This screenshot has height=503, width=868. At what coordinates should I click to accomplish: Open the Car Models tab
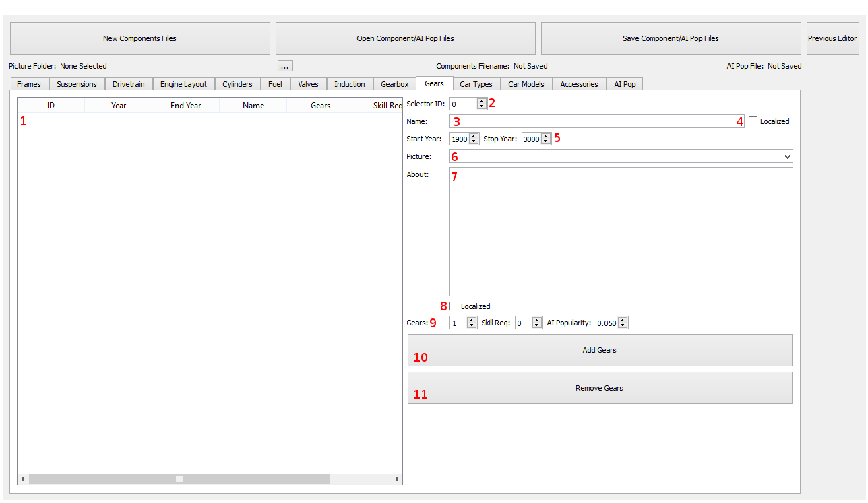coord(526,84)
